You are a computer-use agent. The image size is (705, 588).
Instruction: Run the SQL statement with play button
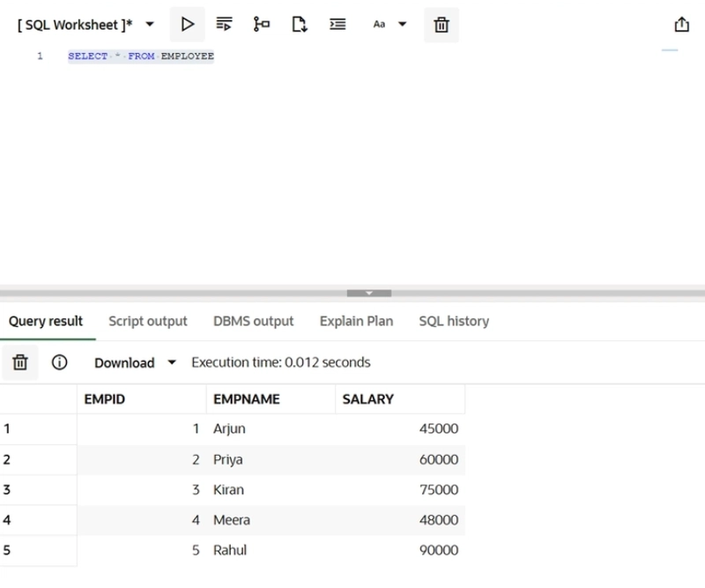[187, 25]
